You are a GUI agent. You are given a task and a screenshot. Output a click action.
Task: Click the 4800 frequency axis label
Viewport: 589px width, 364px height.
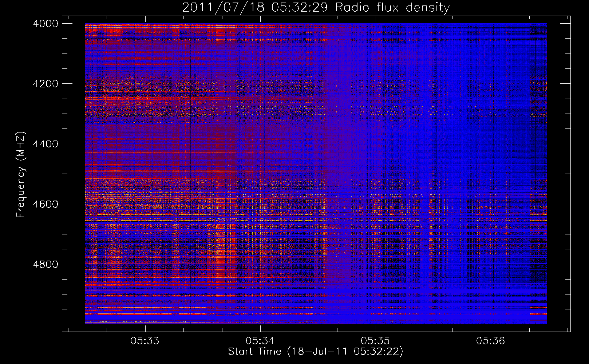46,264
